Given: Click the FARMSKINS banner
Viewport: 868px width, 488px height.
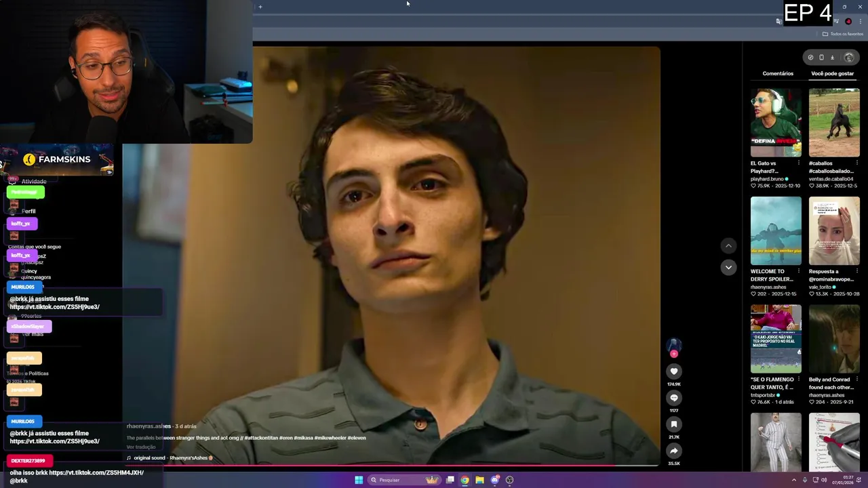Looking at the screenshot, I should pyautogui.click(x=57, y=159).
